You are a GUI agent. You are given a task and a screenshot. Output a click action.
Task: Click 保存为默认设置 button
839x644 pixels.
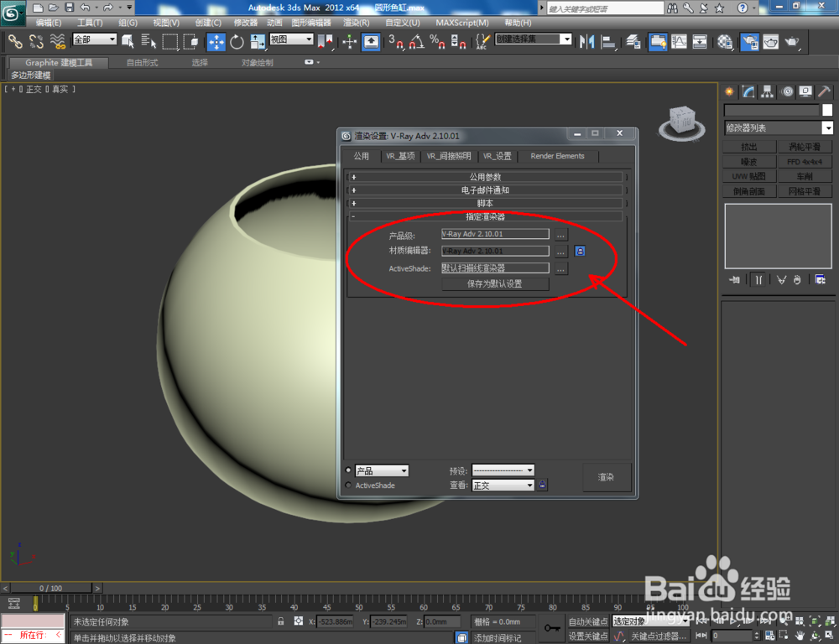(495, 284)
